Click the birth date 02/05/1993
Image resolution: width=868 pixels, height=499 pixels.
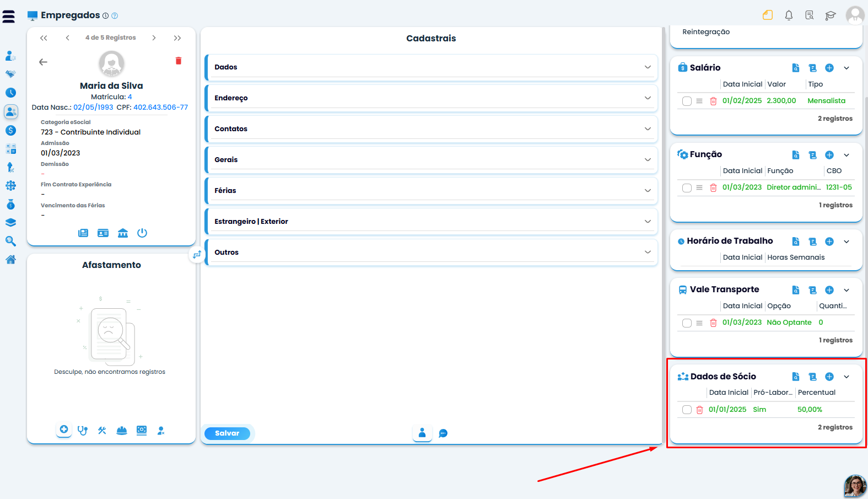(93, 108)
